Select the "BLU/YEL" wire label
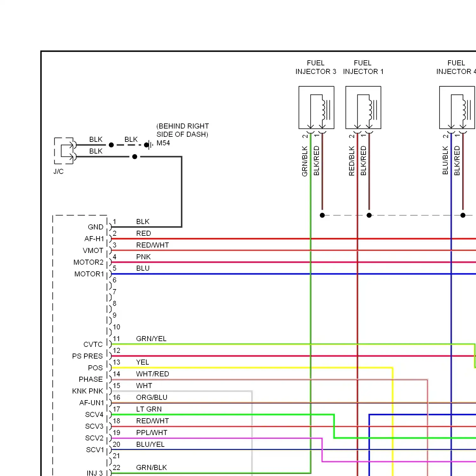 pos(150,445)
